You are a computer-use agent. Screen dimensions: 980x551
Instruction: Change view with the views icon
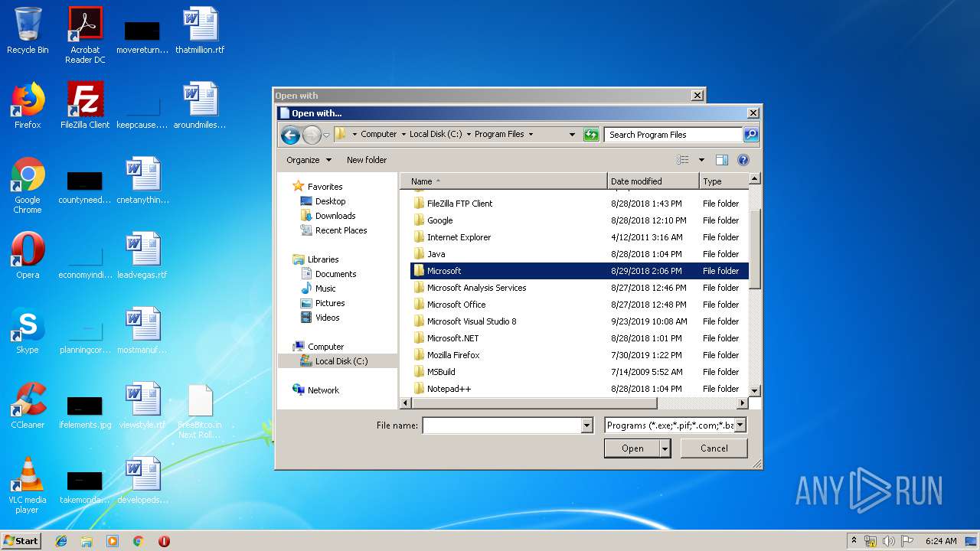pyautogui.click(x=684, y=160)
